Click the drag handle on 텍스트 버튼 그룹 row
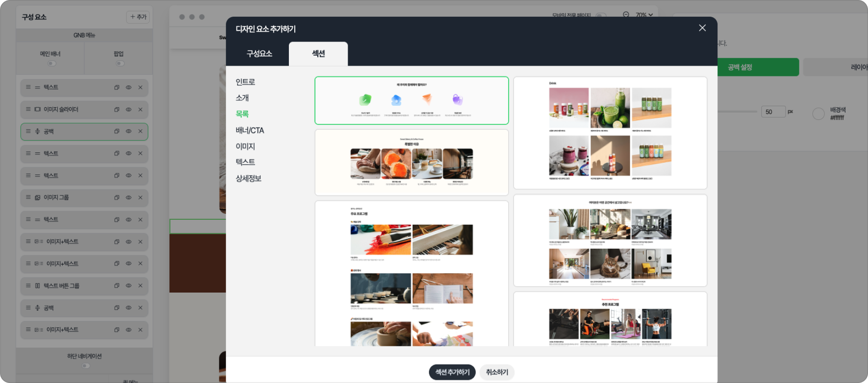Screen dimensions: 868x383 tap(28, 286)
